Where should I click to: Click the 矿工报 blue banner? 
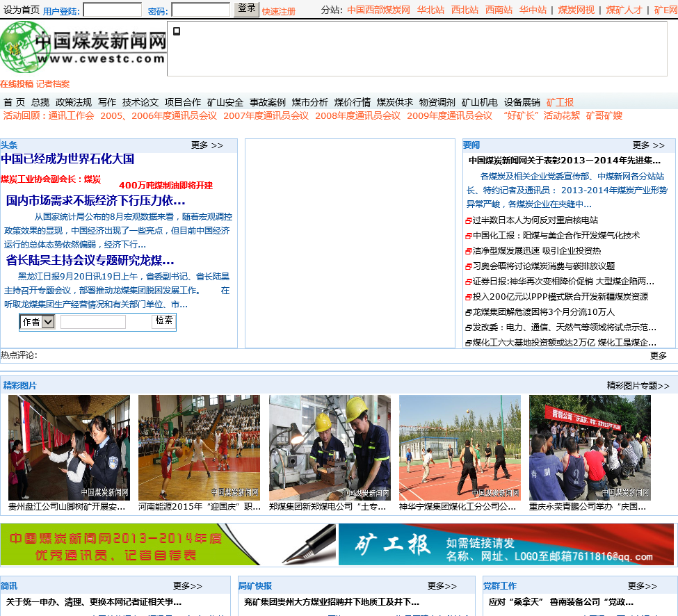506,544
